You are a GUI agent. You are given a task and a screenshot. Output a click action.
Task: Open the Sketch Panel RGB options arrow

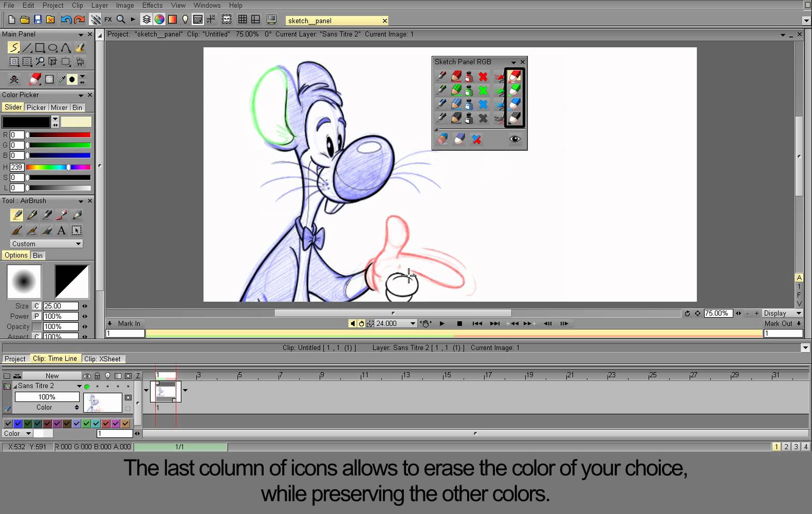coord(513,62)
